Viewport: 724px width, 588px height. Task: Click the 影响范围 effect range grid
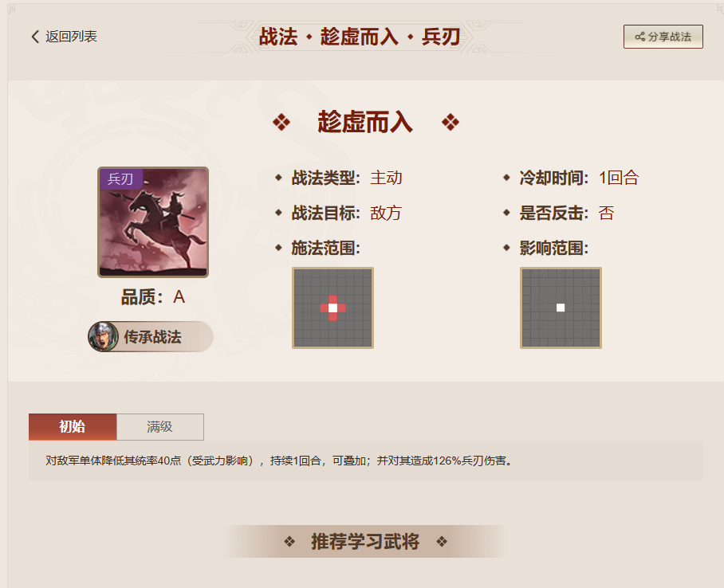(x=561, y=308)
